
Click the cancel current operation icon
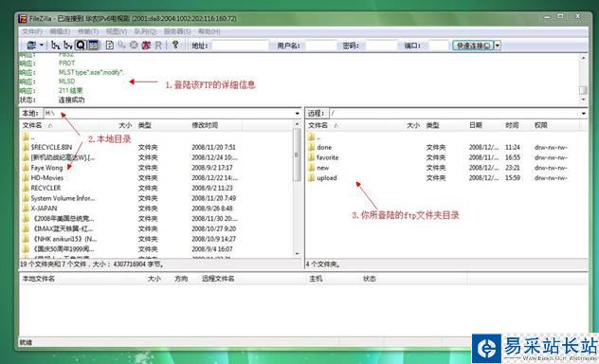(134, 45)
